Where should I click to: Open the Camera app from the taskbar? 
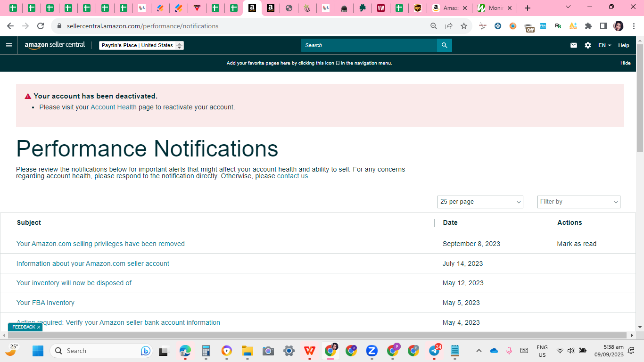point(268,351)
